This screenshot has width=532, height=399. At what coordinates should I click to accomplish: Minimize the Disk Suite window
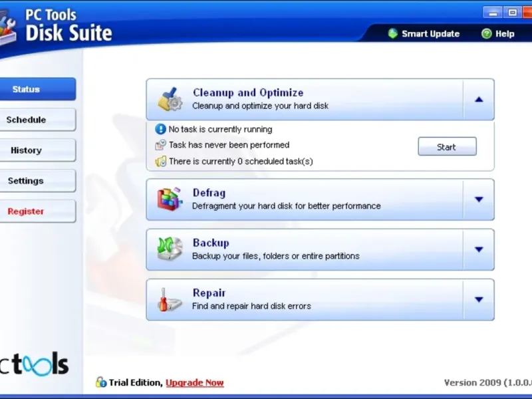(493, 13)
